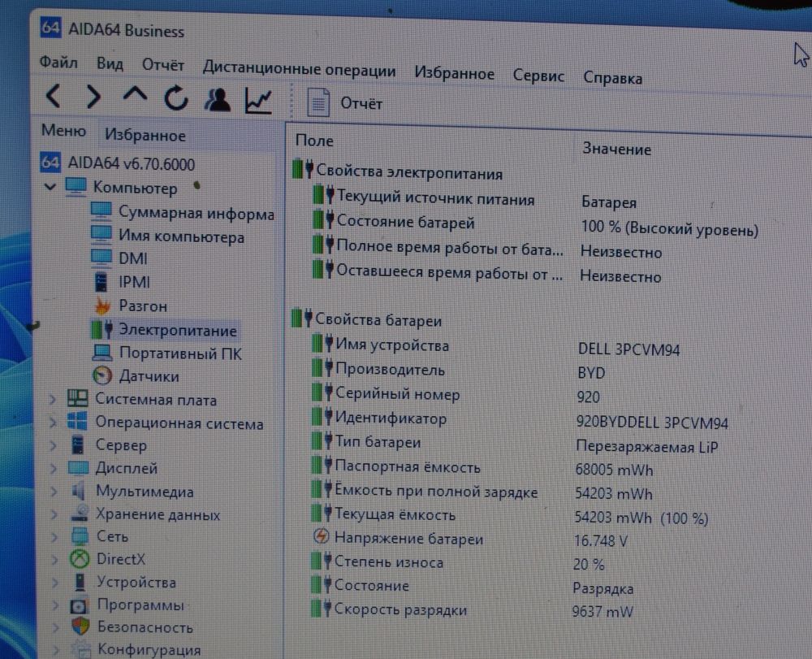The height and width of the screenshot is (659, 812).
Task: Click the Back navigation arrow
Action: pos(54,97)
